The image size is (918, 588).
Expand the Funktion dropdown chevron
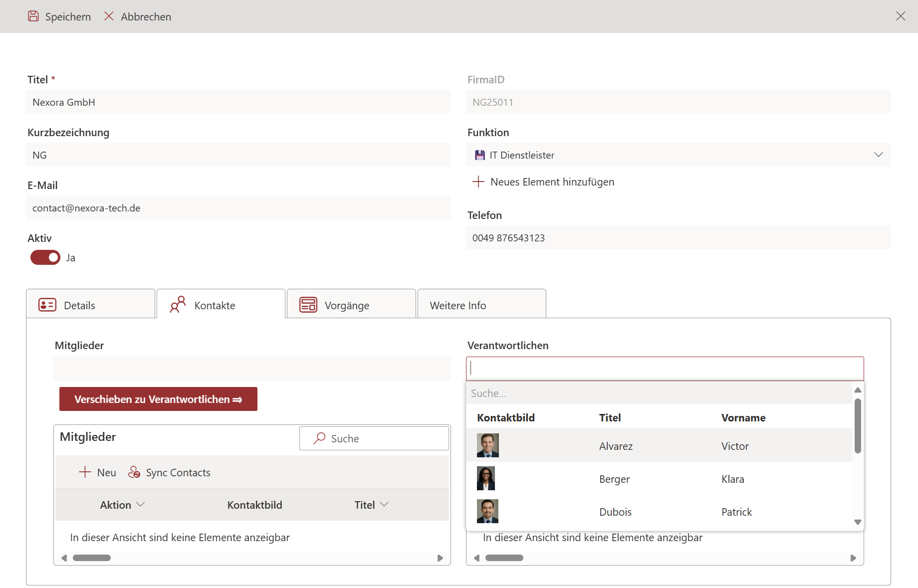878,155
